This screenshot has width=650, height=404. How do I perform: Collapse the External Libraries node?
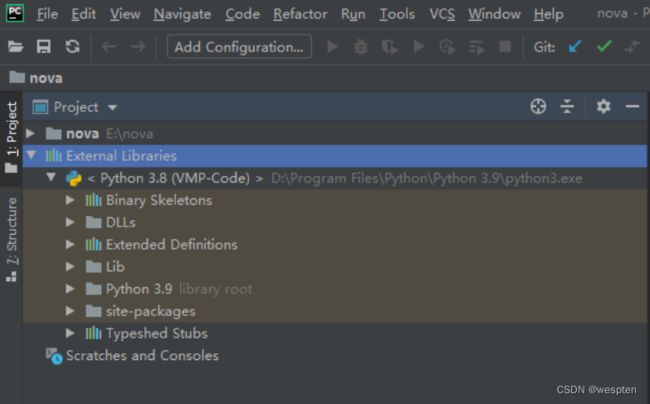[x=31, y=156]
